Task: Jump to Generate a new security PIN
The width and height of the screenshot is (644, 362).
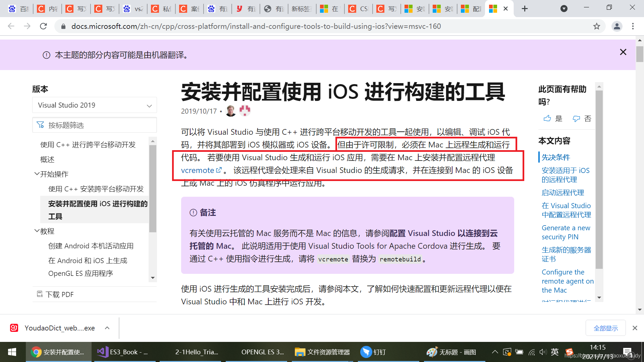Action: 566,232
